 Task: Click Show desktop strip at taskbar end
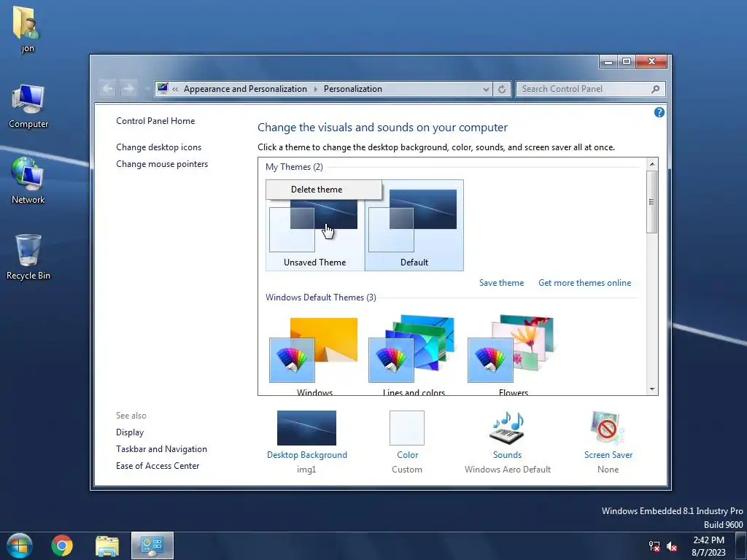(x=741, y=545)
